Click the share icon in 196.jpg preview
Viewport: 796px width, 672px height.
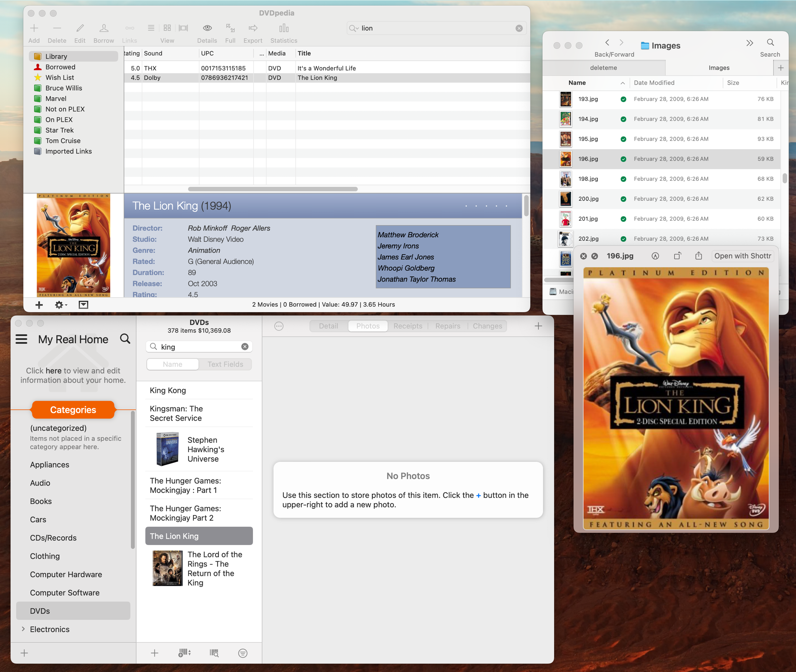(x=698, y=256)
